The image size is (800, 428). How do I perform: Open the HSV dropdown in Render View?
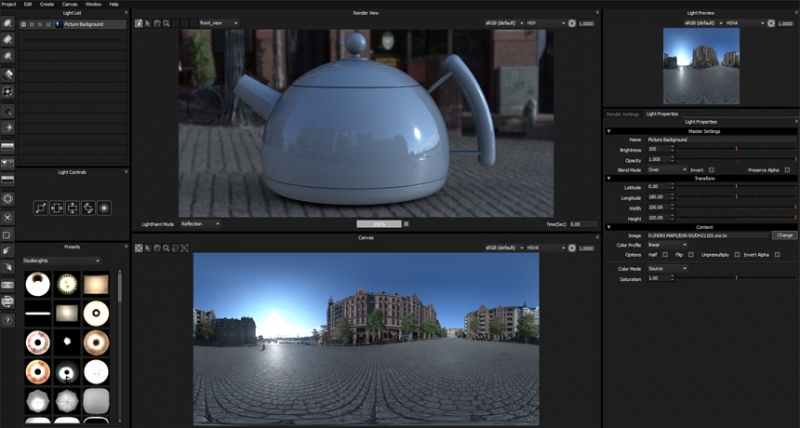(x=546, y=23)
